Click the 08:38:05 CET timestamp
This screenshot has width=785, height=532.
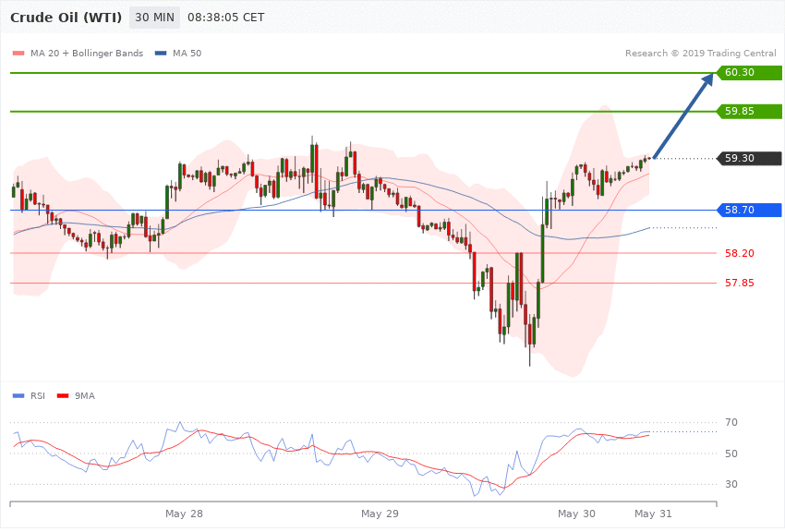225,18
